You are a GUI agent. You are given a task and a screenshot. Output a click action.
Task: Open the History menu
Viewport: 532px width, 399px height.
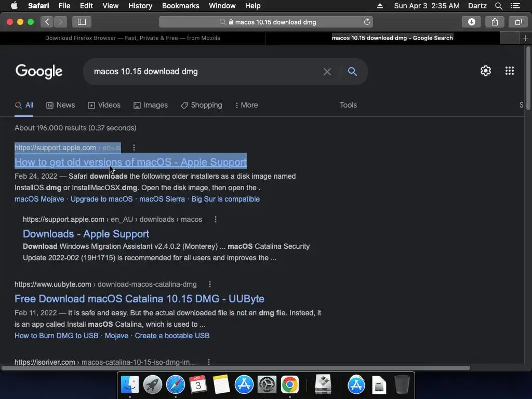[x=140, y=6]
